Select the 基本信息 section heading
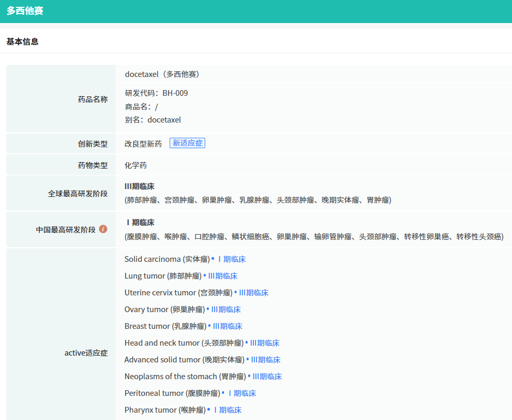This screenshot has height=420, width=512. coord(23,41)
